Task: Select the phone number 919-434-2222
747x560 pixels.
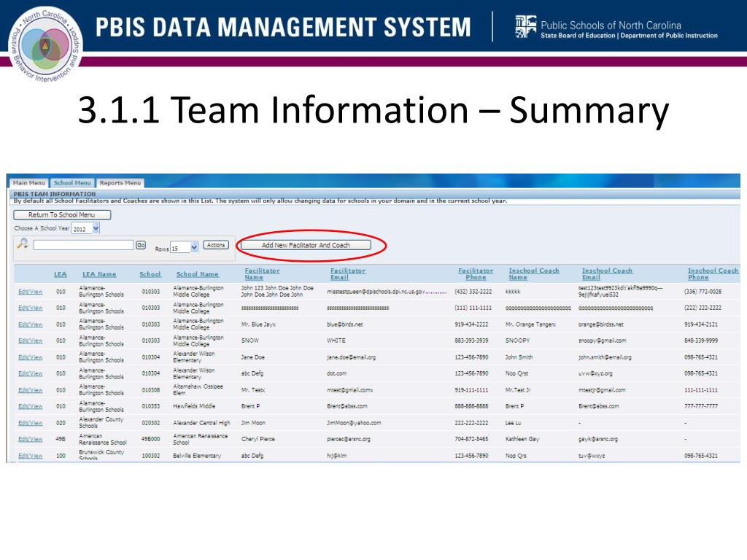Action: coord(471,324)
